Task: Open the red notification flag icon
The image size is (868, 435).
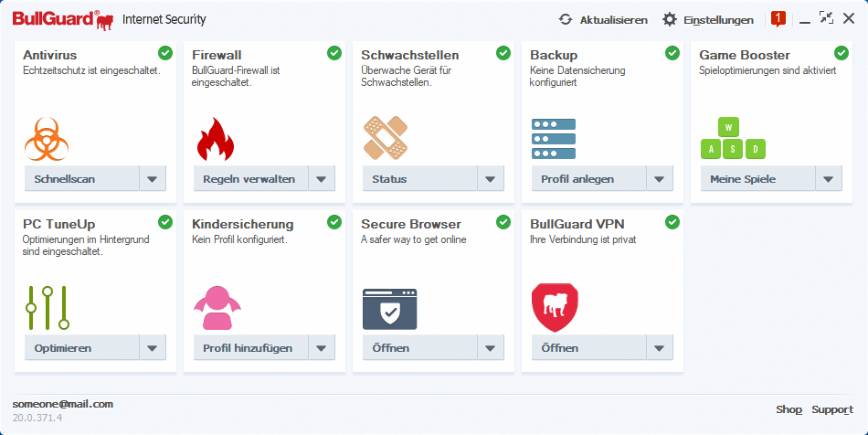Action: pos(778,18)
